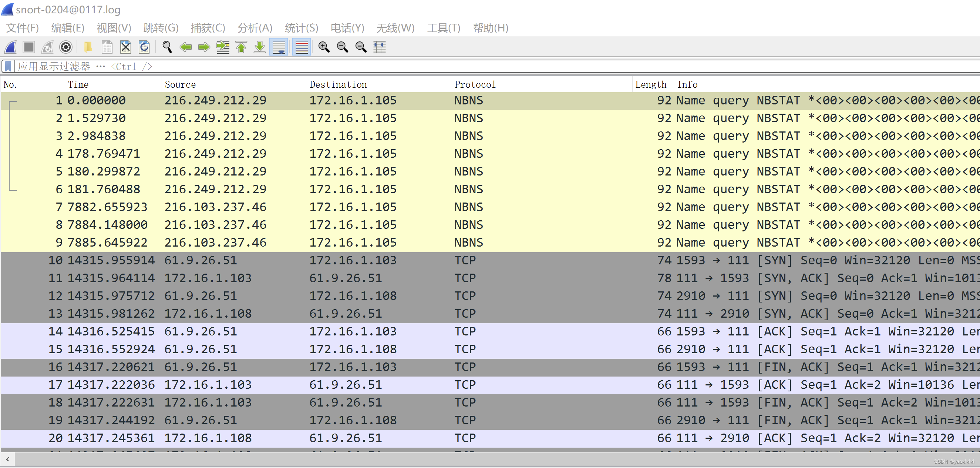Zoom out the packet text
Image resolution: width=980 pixels, height=468 pixels.
(x=343, y=47)
